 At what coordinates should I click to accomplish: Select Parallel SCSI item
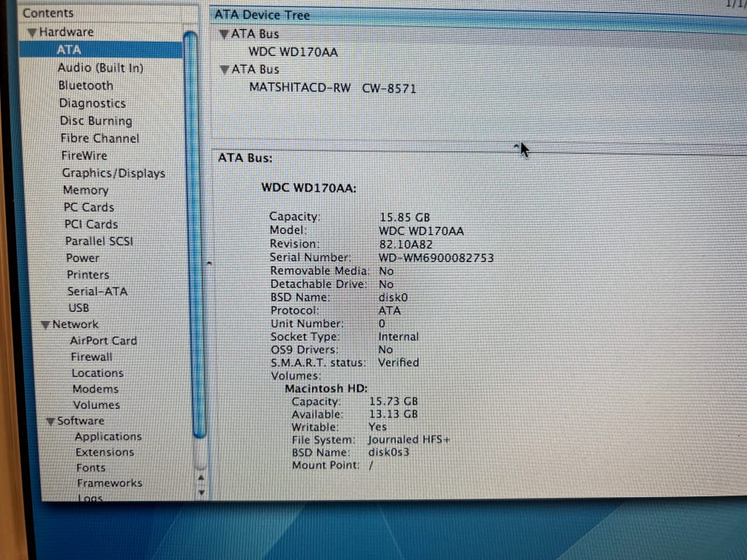[x=99, y=241]
